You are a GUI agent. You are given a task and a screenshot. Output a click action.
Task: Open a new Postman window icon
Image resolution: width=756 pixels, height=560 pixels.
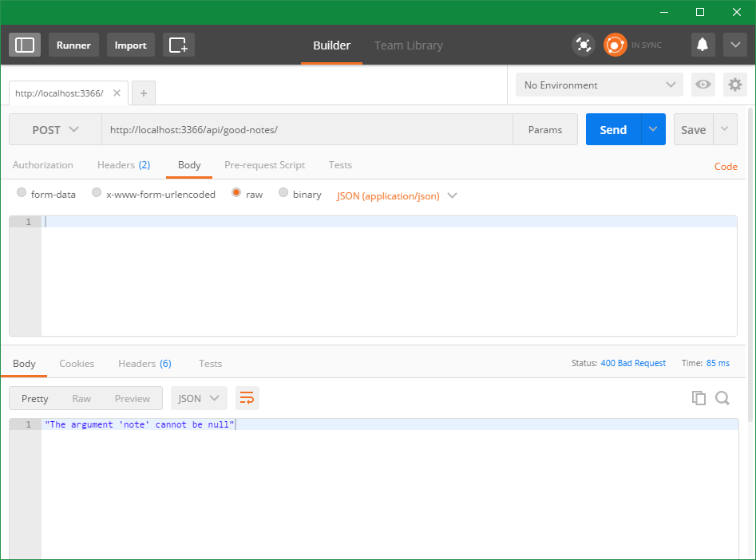tap(178, 45)
